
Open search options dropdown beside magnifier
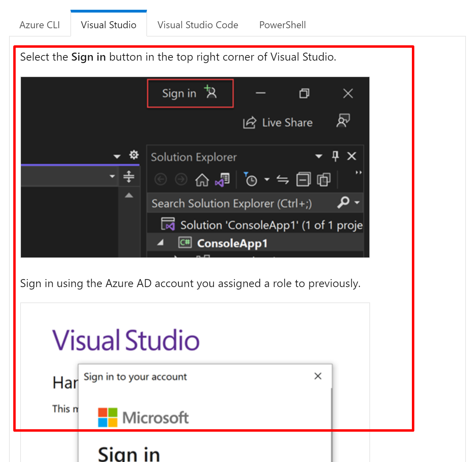(x=357, y=202)
